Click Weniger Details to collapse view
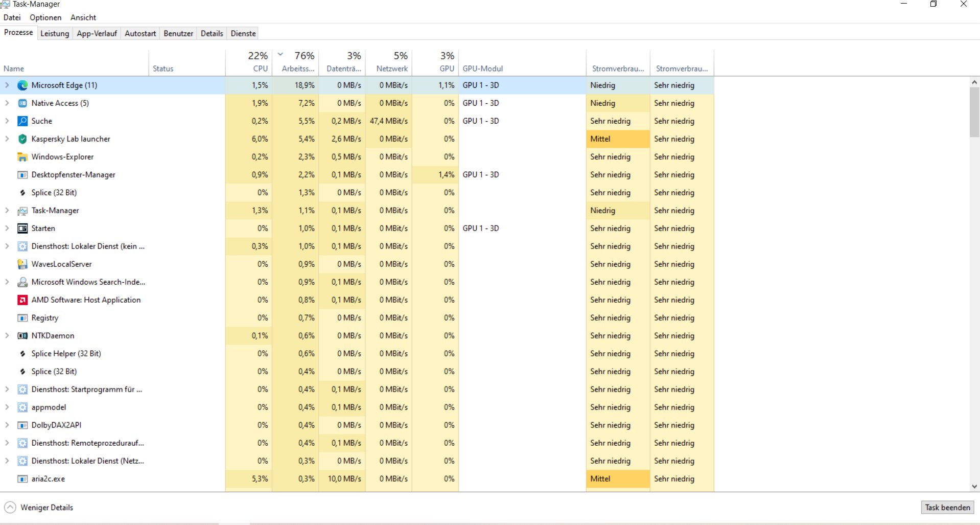The height and width of the screenshot is (525, 980). pos(39,508)
